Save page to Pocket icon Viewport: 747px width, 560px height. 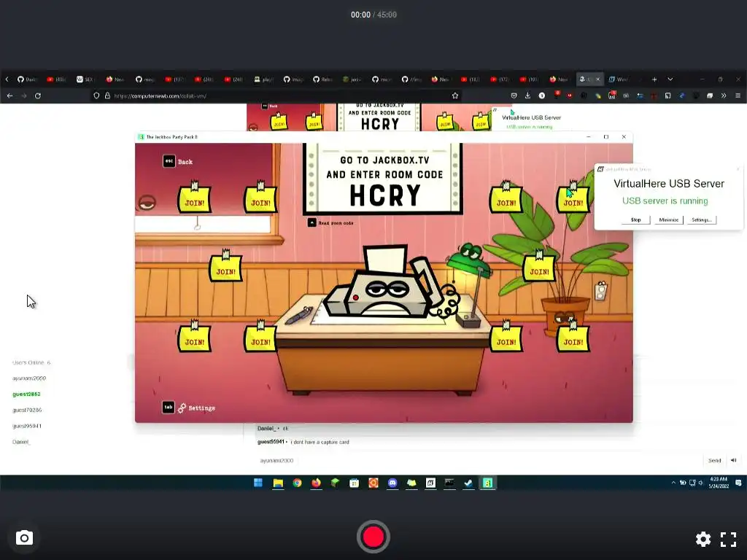pyautogui.click(x=514, y=96)
